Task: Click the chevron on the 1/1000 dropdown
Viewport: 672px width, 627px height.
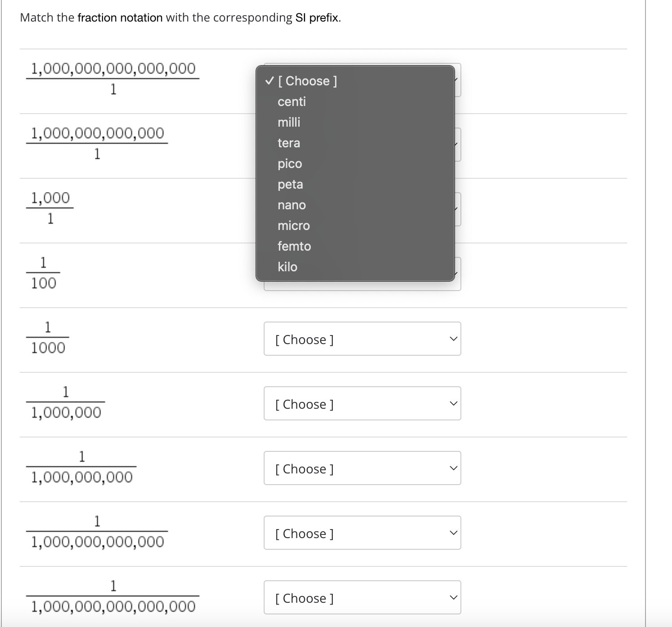Action: click(454, 339)
